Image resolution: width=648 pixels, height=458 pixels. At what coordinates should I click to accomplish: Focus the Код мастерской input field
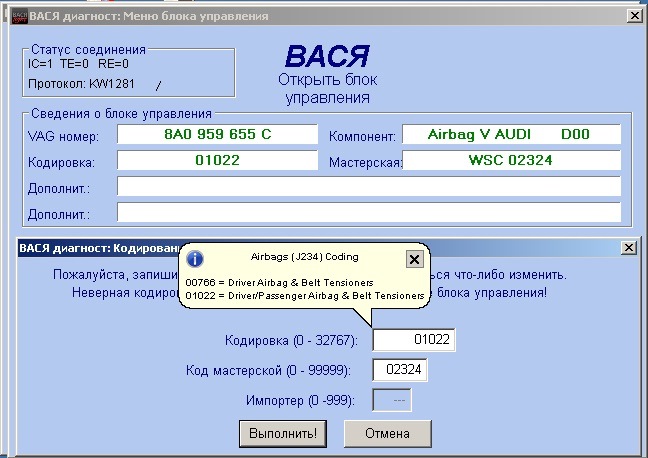click(400, 370)
